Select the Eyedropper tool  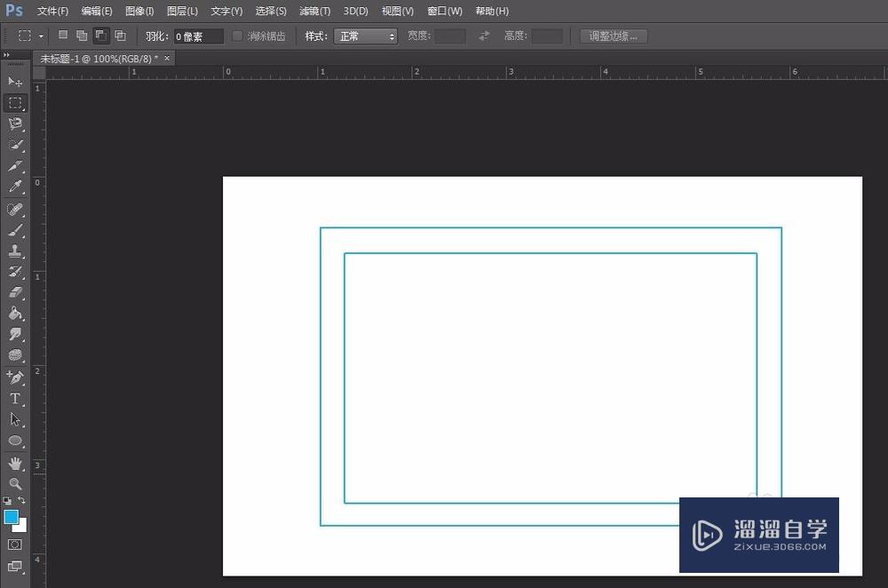15,187
